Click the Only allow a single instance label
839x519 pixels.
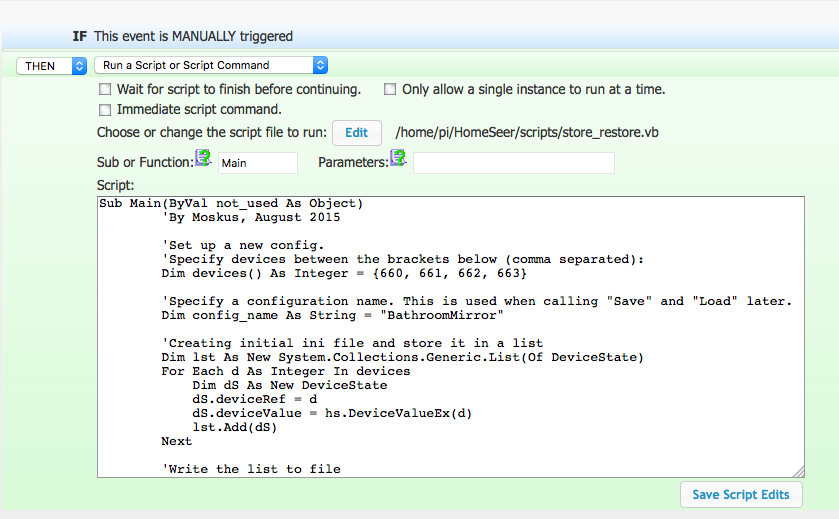click(x=533, y=89)
